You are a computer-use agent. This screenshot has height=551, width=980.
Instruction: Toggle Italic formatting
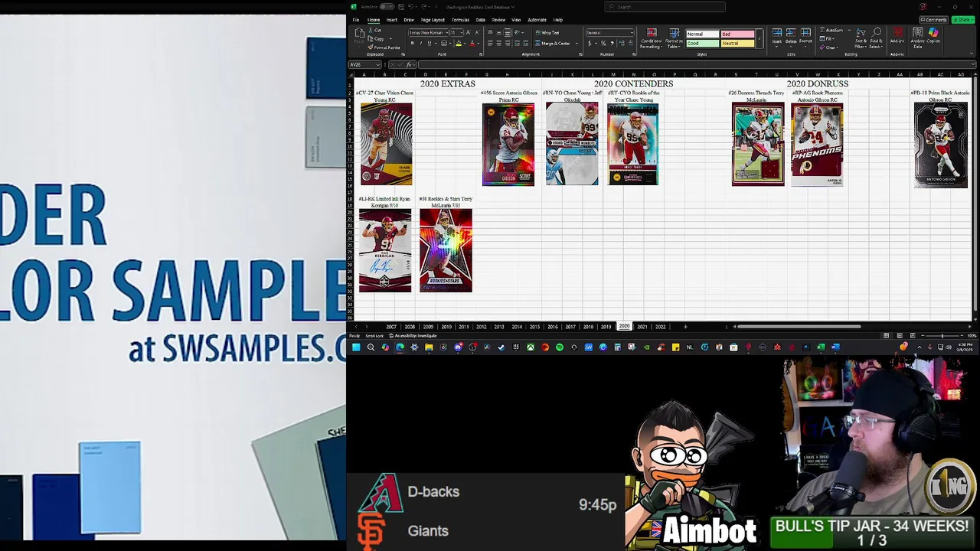point(421,44)
